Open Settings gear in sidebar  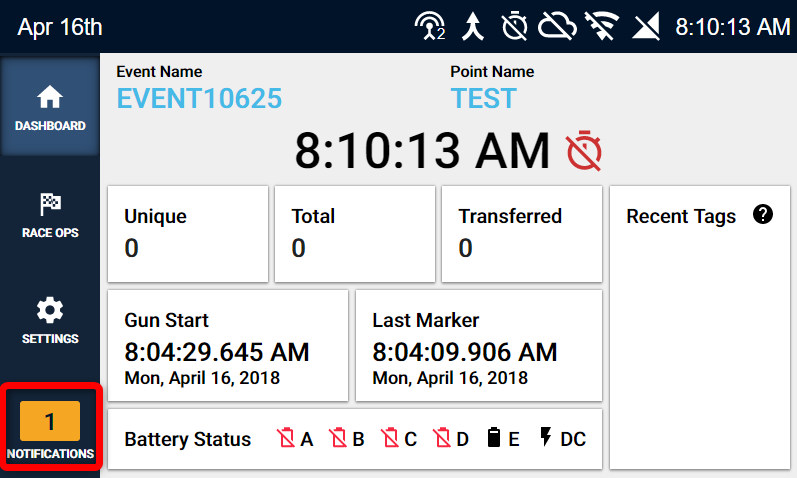pos(50,310)
